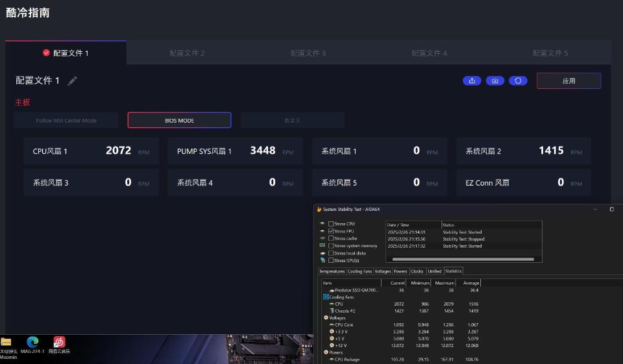Switch to the 配置文件 3 tab
This screenshot has height=364, width=623.
pos(308,53)
